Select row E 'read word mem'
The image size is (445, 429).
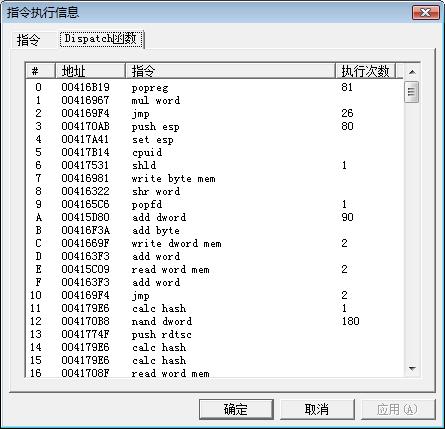(214, 269)
